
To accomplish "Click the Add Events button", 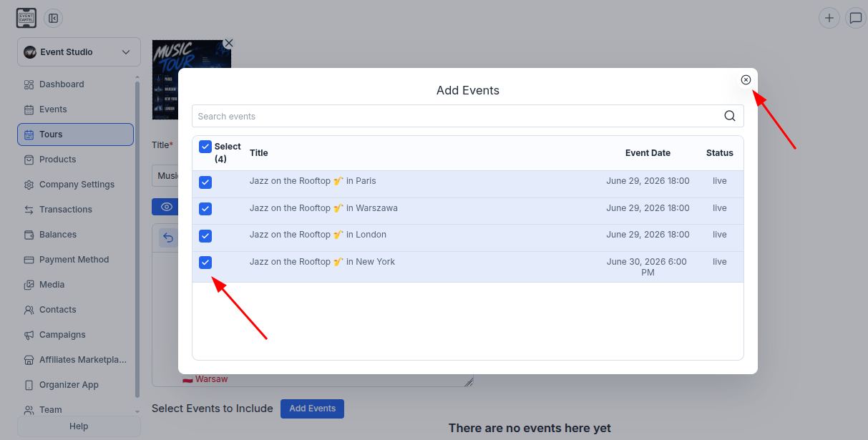I will (312, 409).
